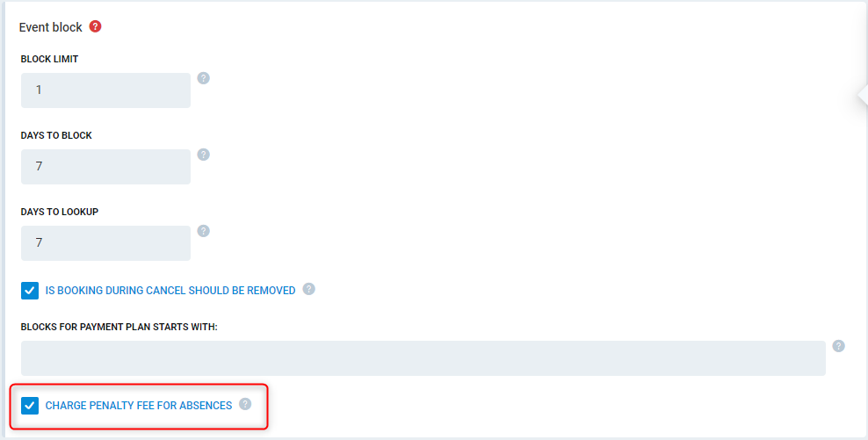Uncheck the Is Booking During Cancel checkbox
This screenshot has height=440, width=868.
[30, 291]
